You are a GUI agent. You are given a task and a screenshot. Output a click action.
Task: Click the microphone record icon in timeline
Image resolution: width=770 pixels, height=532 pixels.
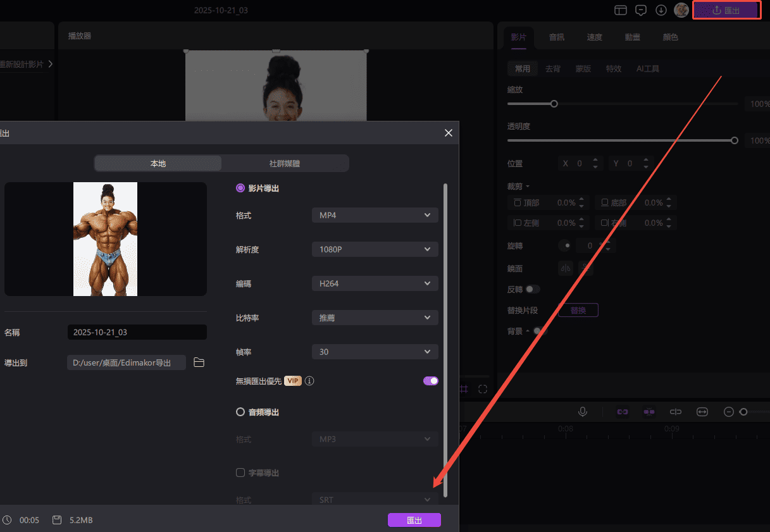coord(583,412)
